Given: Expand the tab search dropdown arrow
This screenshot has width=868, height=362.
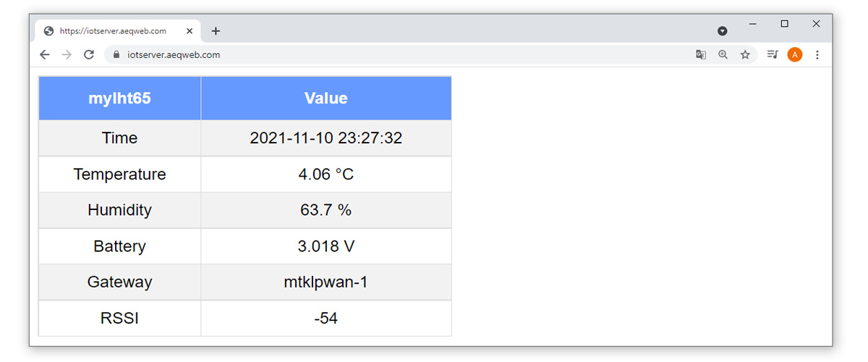Looking at the screenshot, I should pos(722,31).
